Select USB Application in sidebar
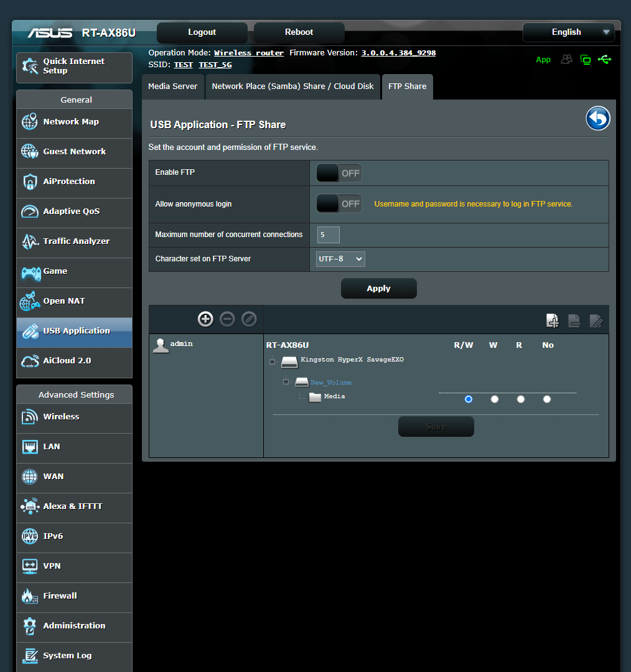Screen dimensions: 631x672 tap(74, 332)
